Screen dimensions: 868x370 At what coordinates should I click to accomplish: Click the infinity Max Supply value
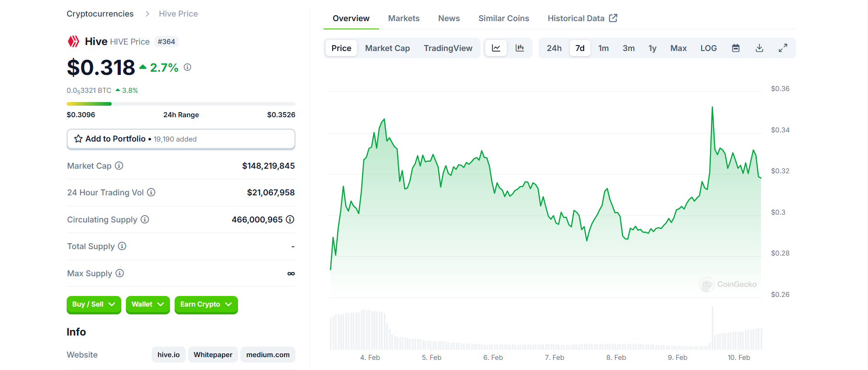[x=291, y=273]
